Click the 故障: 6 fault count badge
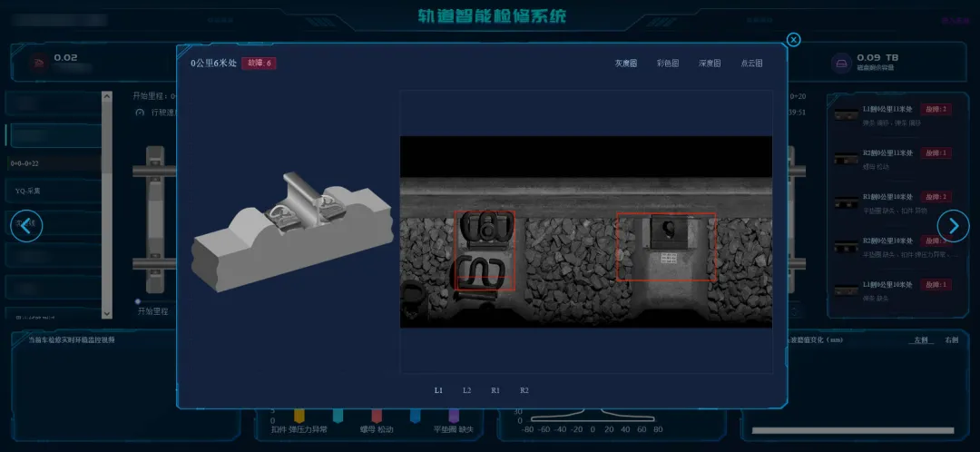The image size is (980, 452). point(259,64)
